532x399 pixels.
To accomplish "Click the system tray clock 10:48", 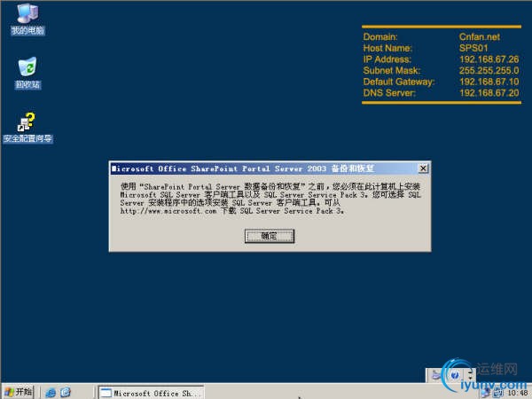I will pos(518,393).
